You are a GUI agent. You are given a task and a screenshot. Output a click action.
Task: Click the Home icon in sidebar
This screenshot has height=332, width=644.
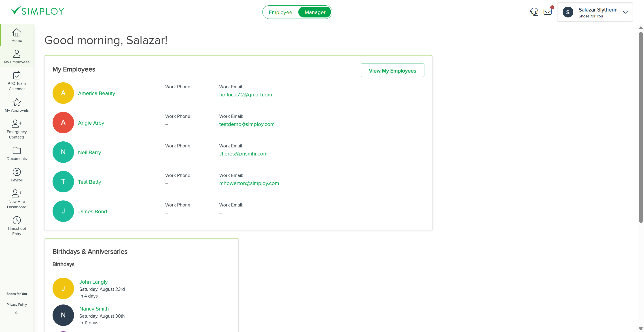point(17,32)
